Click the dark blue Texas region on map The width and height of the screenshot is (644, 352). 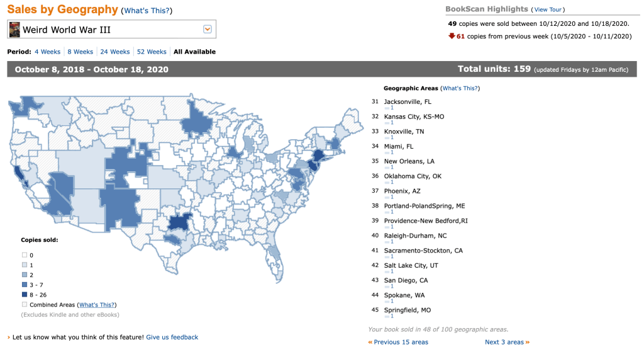180,222
